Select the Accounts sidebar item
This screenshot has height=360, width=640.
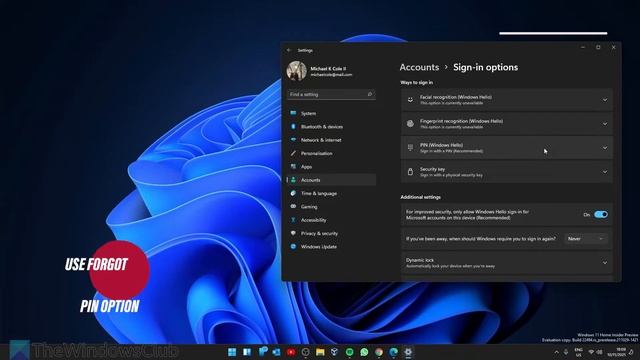(331, 180)
